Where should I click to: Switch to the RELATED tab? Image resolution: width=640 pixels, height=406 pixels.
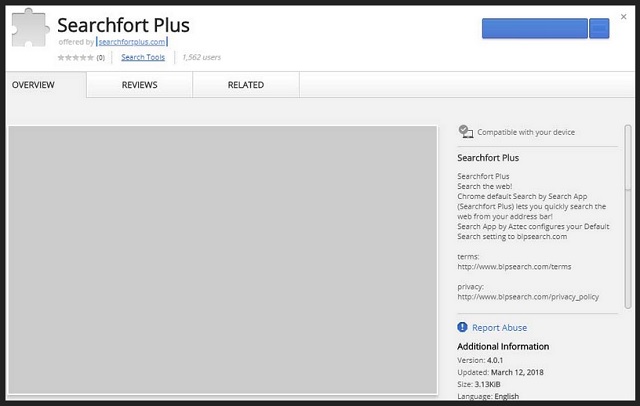(x=246, y=85)
